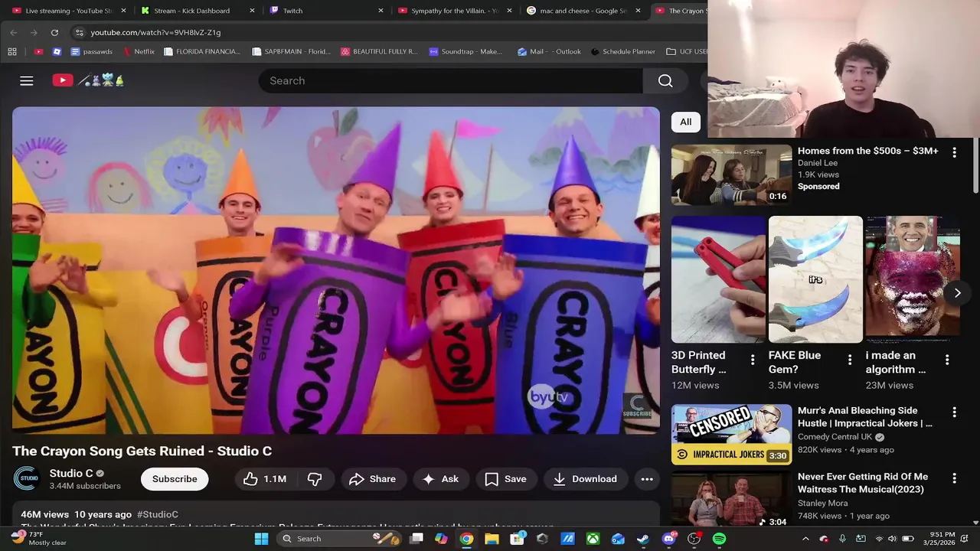
Task: Close the Kick Dashboard tab
Action: click(x=253, y=11)
